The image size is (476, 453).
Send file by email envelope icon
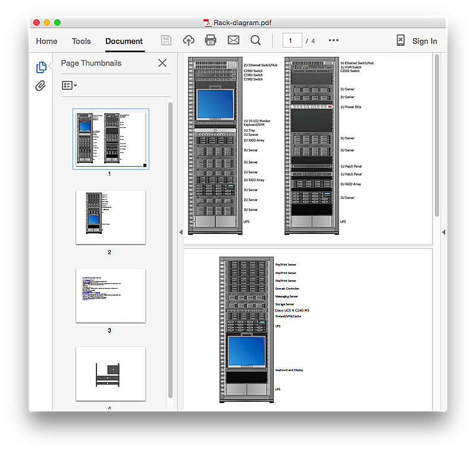pos(233,40)
